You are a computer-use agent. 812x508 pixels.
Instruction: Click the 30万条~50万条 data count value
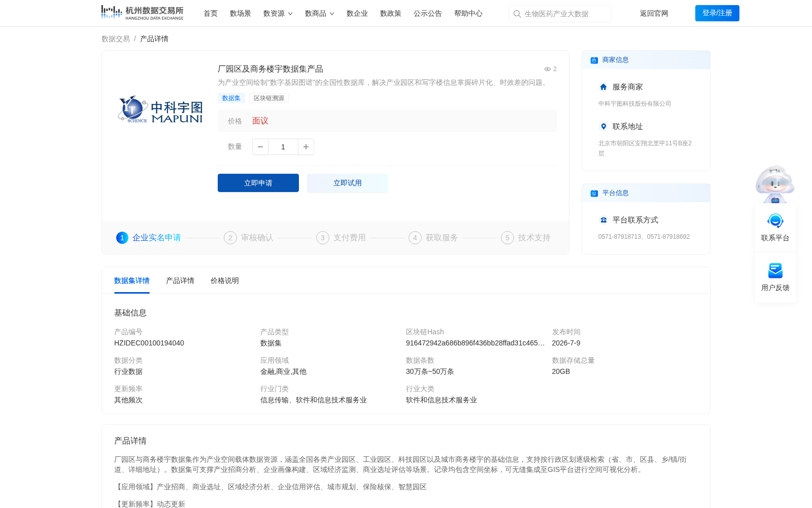coord(430,371)
